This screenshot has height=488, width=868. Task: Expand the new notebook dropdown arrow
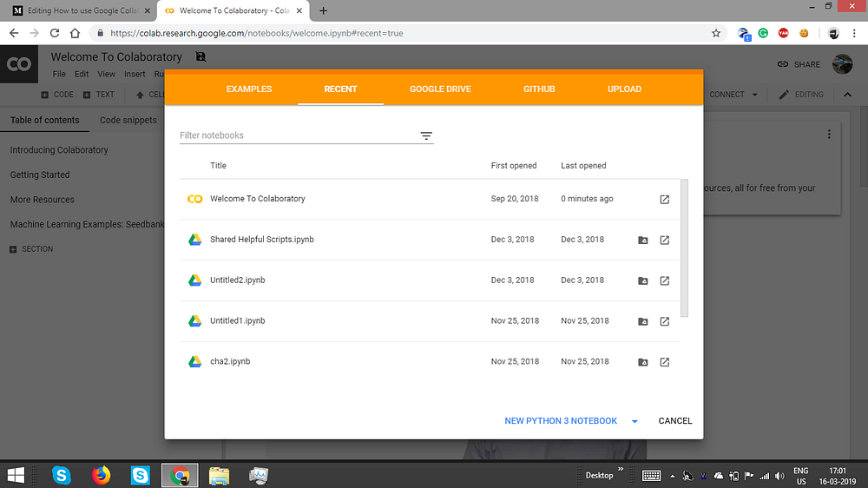(x=635, y=421)
